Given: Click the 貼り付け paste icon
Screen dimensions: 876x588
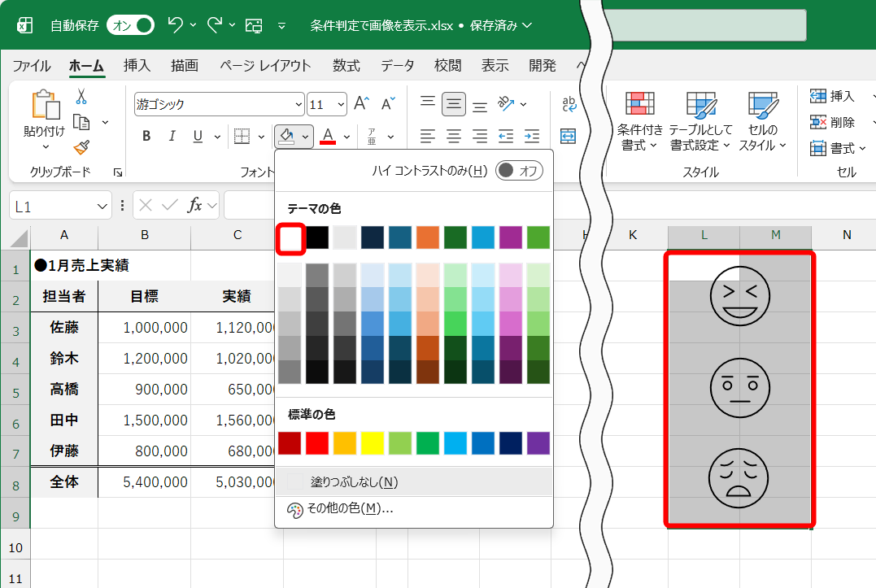Looking at the screenshot, I should point(46,104).
